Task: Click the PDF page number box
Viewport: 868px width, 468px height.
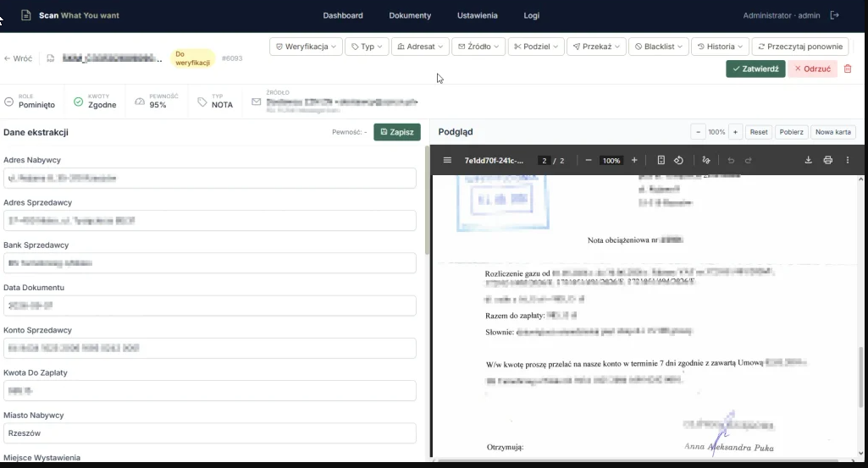Action: click(x=545, y=161)
